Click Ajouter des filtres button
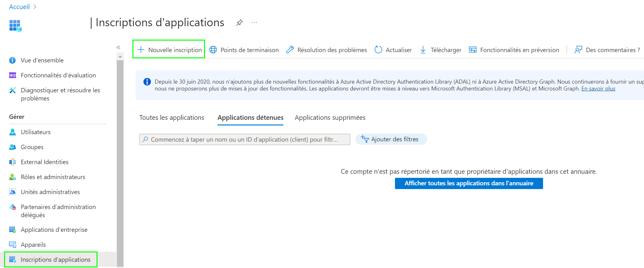 click(x=391, y=139)
